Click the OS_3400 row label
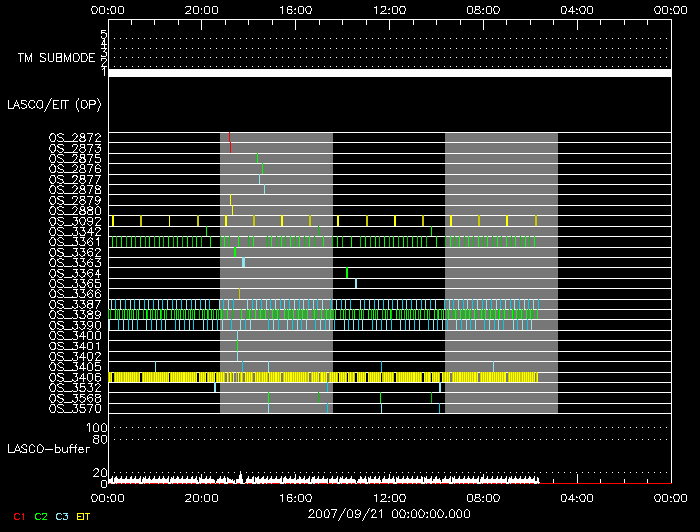 click(75, 335)
